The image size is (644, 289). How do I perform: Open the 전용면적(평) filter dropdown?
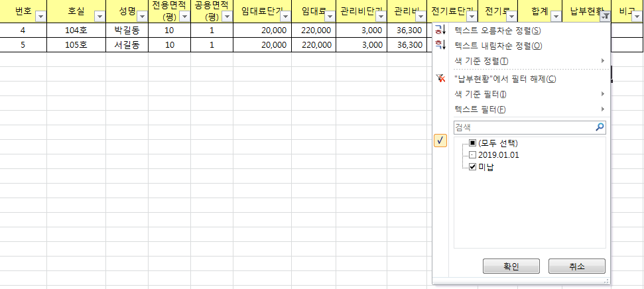(x=185, y=17)
